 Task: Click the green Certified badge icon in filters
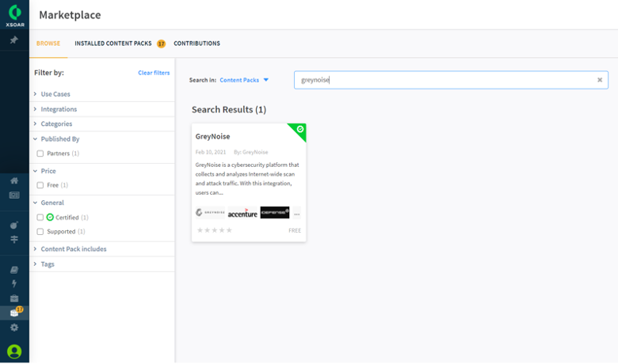coord(50,218)
